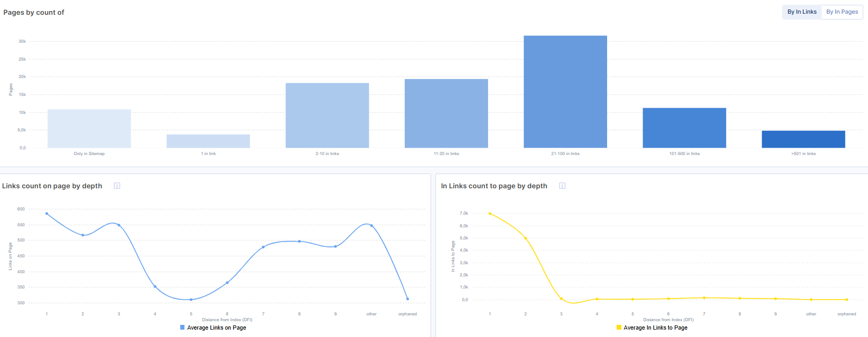Click the 101-500 in links bar
Viewport: 868px width, 337px height.
684,128
